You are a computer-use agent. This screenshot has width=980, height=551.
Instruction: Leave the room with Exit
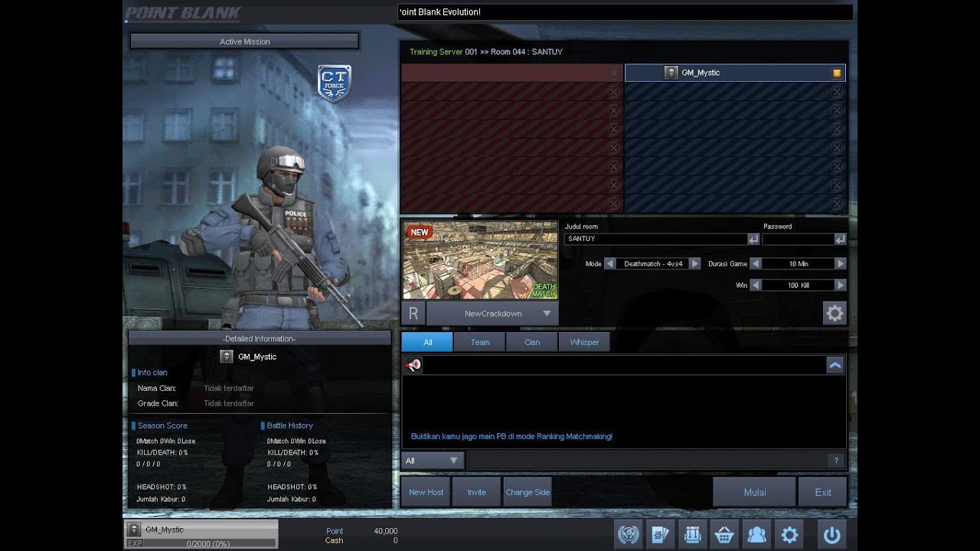pyautogui.click(x=823, y=492)
